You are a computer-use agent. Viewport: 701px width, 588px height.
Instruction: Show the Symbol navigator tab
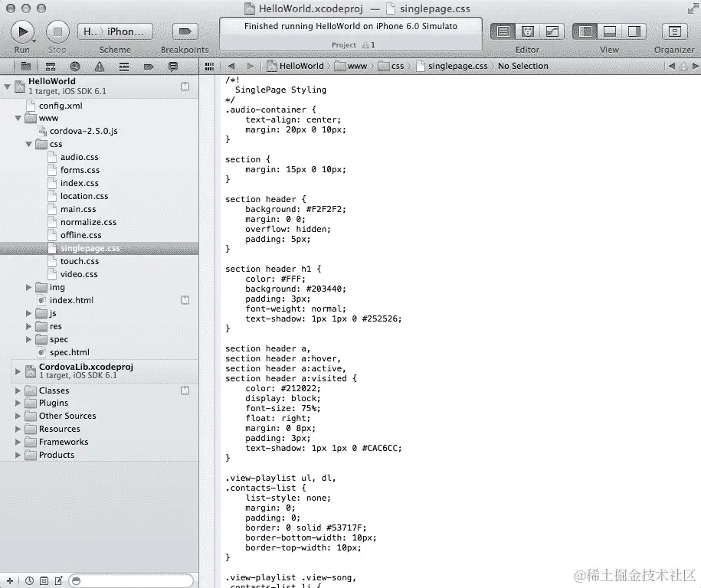[51, 67]
